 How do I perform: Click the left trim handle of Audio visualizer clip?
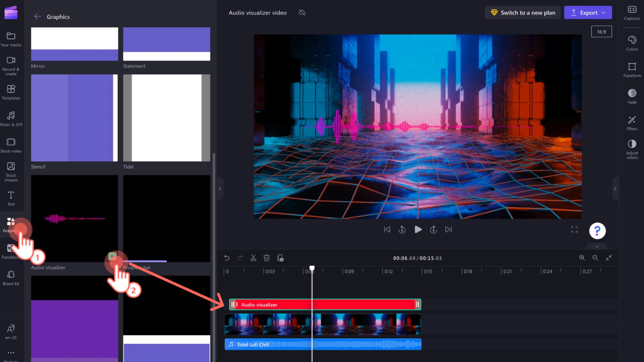(x=233, y=304)
